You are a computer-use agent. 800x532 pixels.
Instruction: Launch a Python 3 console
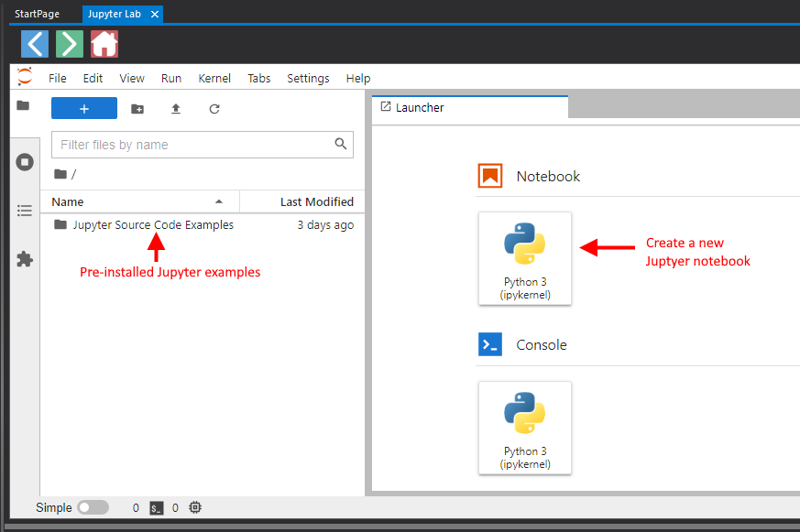pos(525,428)
